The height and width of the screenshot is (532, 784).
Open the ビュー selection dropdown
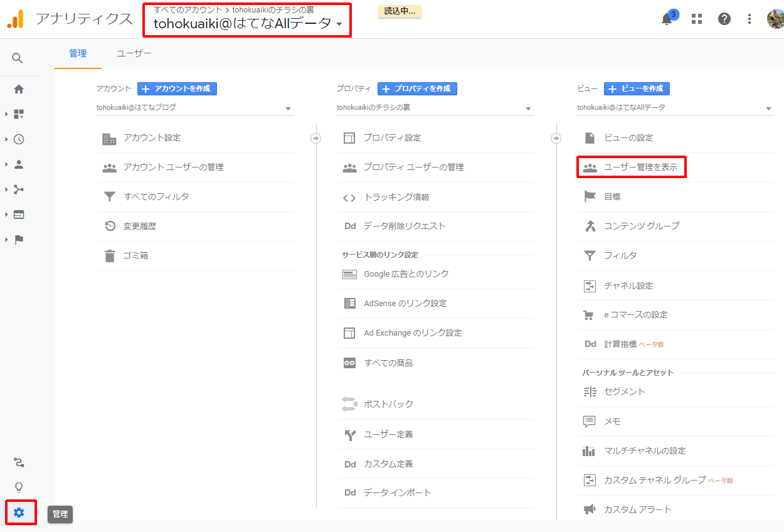click(x=675, y=108)
